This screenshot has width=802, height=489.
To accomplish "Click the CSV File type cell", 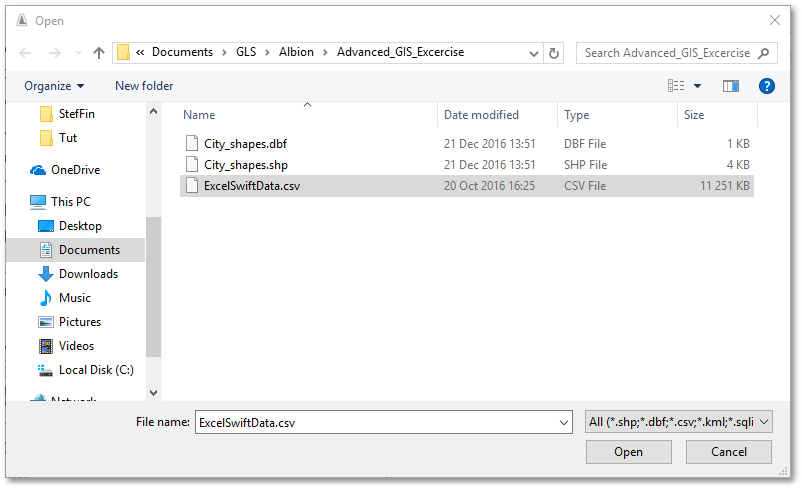I will click(585, 186).
